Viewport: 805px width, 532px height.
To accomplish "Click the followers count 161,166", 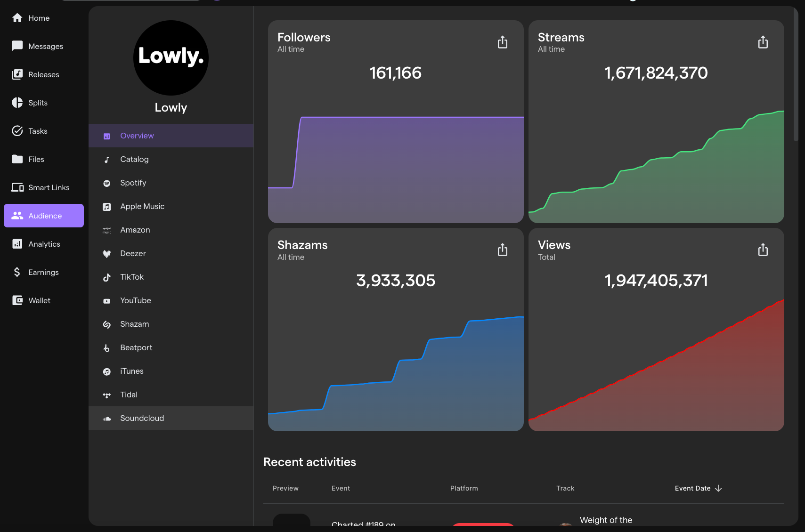I will pyautogui.click(x=396, y=73).
